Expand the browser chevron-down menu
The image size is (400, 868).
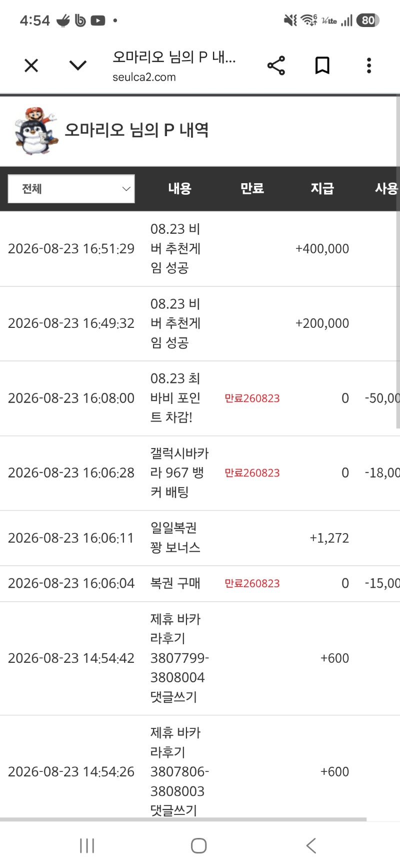(x=78, y=66)
